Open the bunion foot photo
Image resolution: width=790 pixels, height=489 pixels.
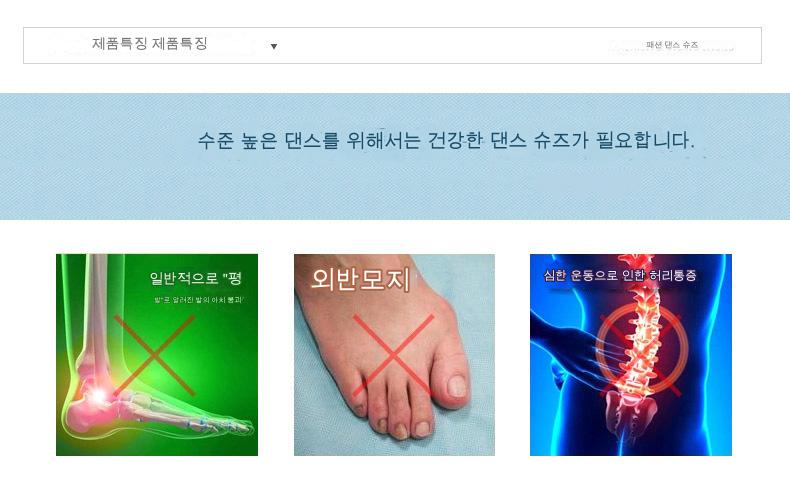tap(394, 355)
